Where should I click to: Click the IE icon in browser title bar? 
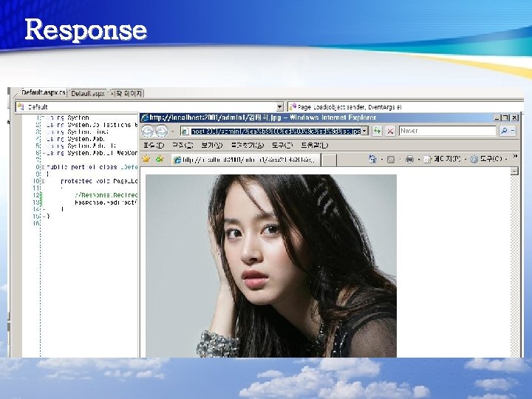pyautogui.click(x=145, y=117)
